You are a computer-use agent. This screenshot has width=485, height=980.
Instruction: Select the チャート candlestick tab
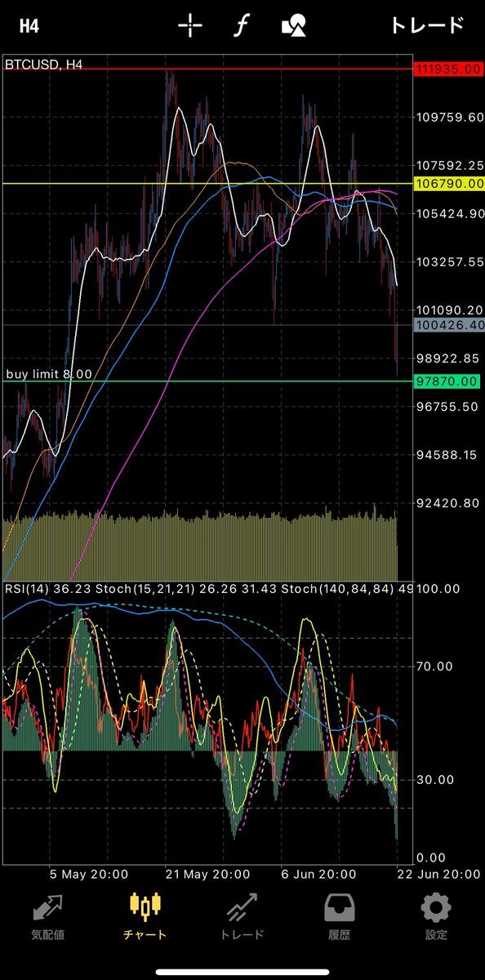click(x=145, y=916)
